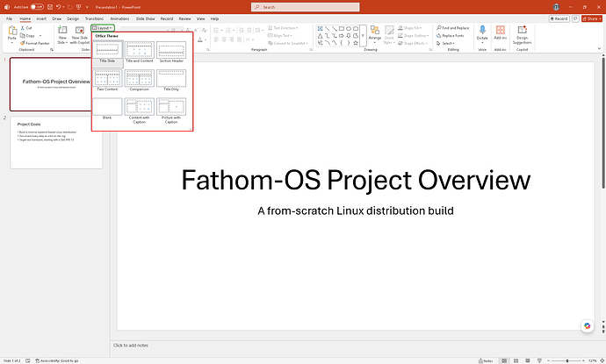Click the zoom slider handle
The width and height of the screenshot is (606, 364).
[x=567, y=360]
